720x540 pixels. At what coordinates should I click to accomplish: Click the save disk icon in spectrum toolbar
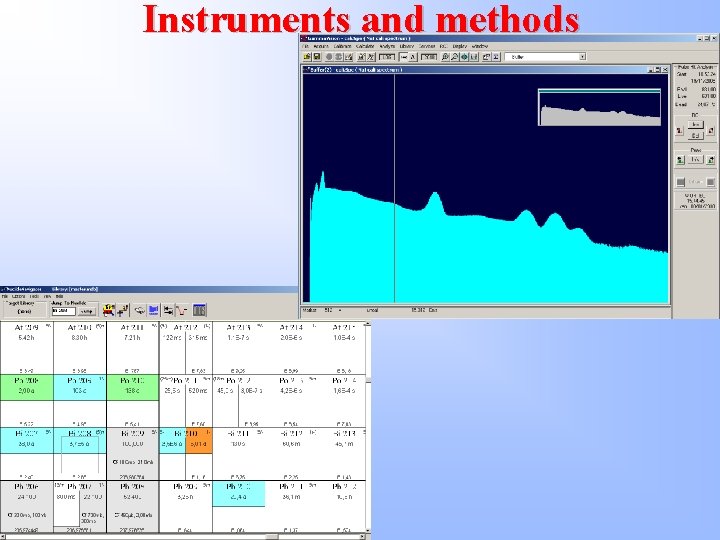coord(316,57)
